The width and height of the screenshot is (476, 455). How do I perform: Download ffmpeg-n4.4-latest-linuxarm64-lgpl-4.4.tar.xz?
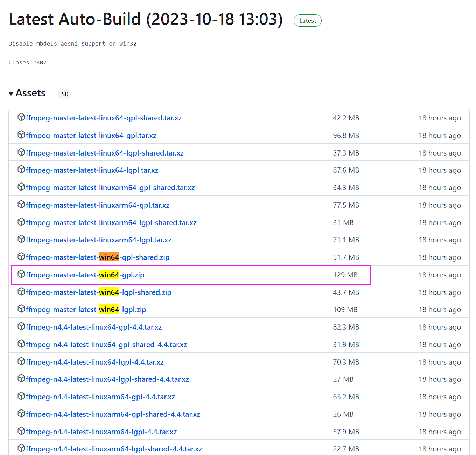coord(101,432)
